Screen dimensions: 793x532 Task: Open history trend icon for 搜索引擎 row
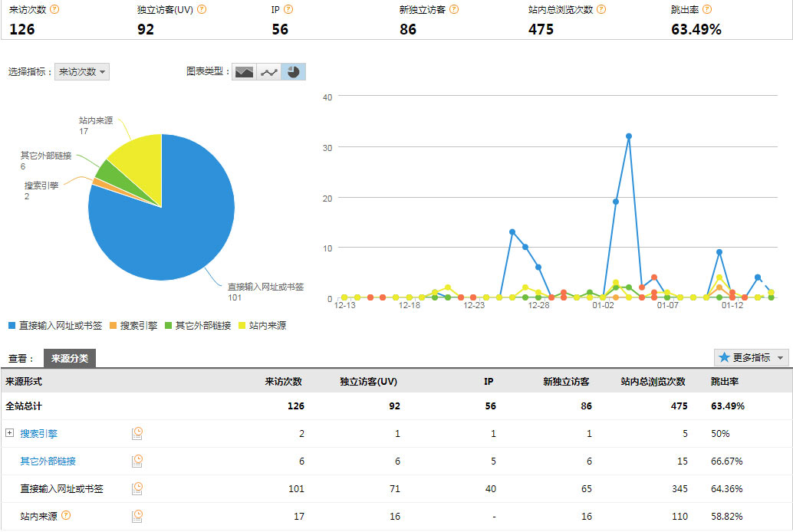click(x=137, y=433)
